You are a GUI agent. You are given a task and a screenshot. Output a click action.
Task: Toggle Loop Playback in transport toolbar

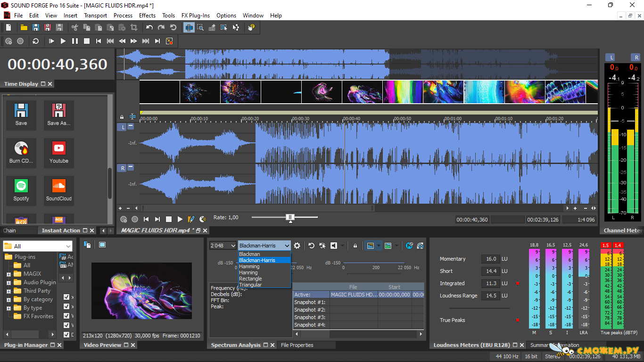point(35,41)
